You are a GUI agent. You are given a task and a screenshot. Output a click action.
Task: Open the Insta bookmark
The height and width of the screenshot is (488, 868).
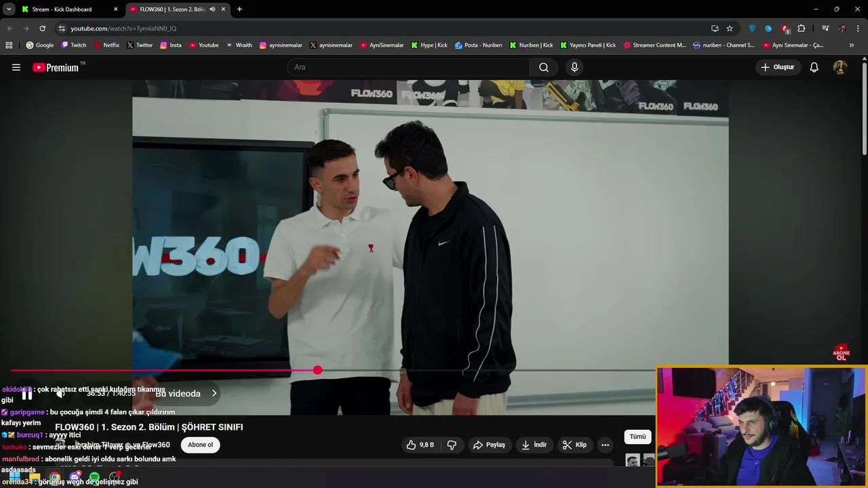tap(171, 45)
